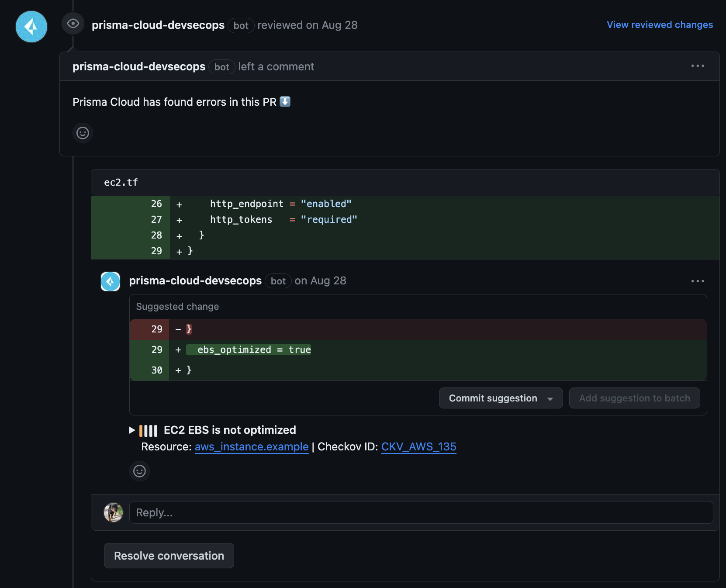Viewport: 726px width, 588px height.
Task: Click diff line 26 http_endpoint
Action: pos(405,204)
